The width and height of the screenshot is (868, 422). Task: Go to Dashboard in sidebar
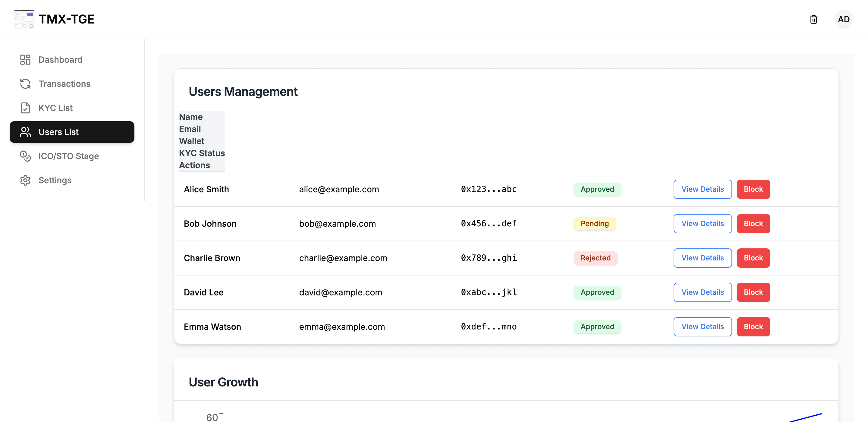click(x=72, y=60)
